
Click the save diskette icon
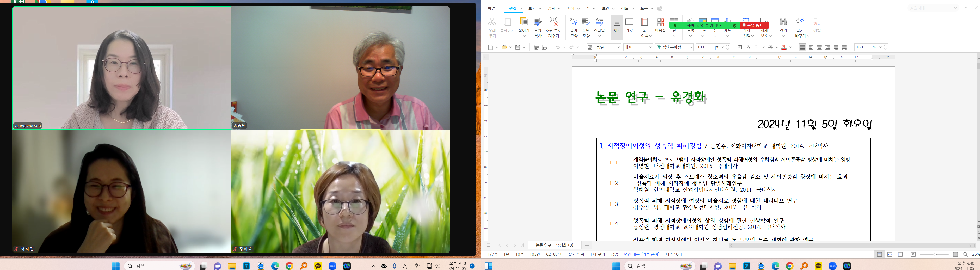tap(518, 47)
